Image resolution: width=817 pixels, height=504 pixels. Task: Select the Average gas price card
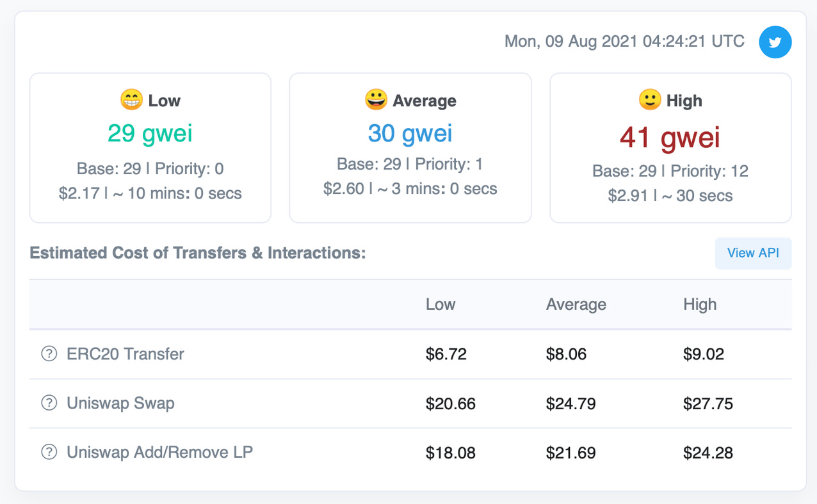tap(410, 148)
